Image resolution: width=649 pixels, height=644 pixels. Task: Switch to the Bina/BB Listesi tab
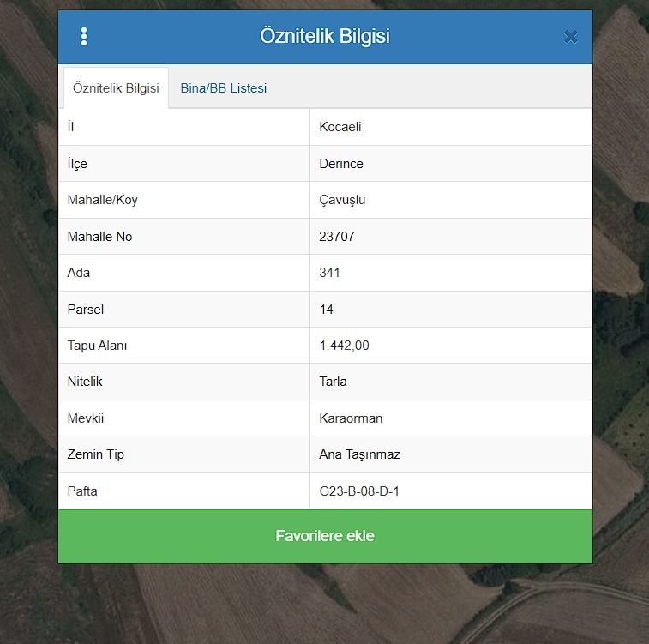224,88
